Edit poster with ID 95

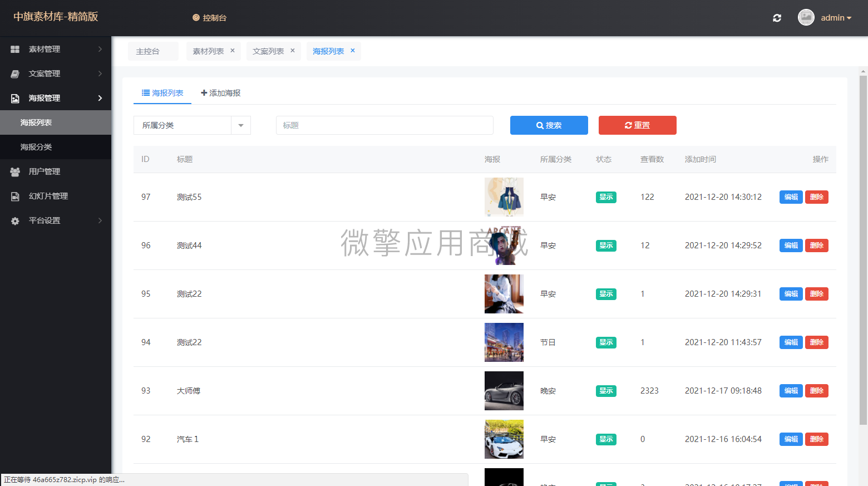(x=791, y=294)
